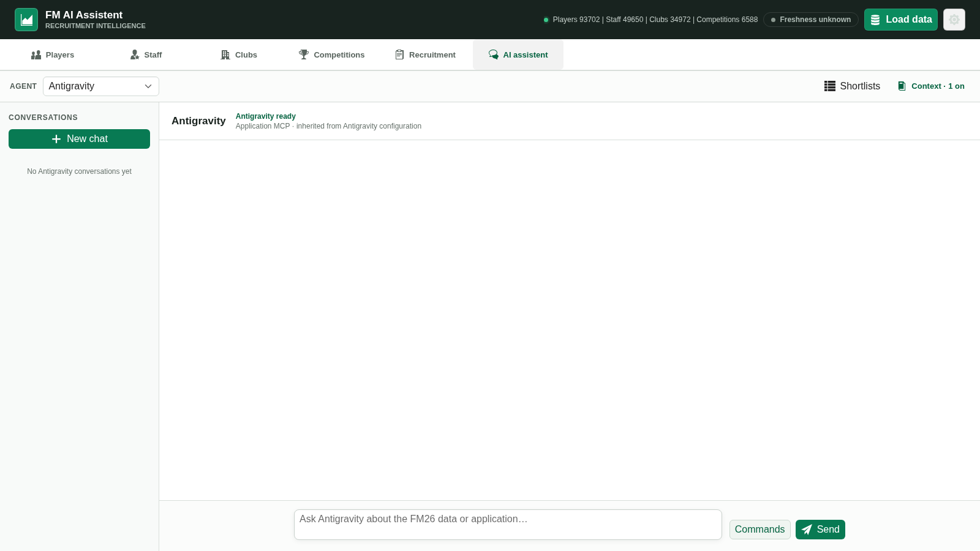
Task: Click the Freshness unknown status pill
Action: pos(811,20)
